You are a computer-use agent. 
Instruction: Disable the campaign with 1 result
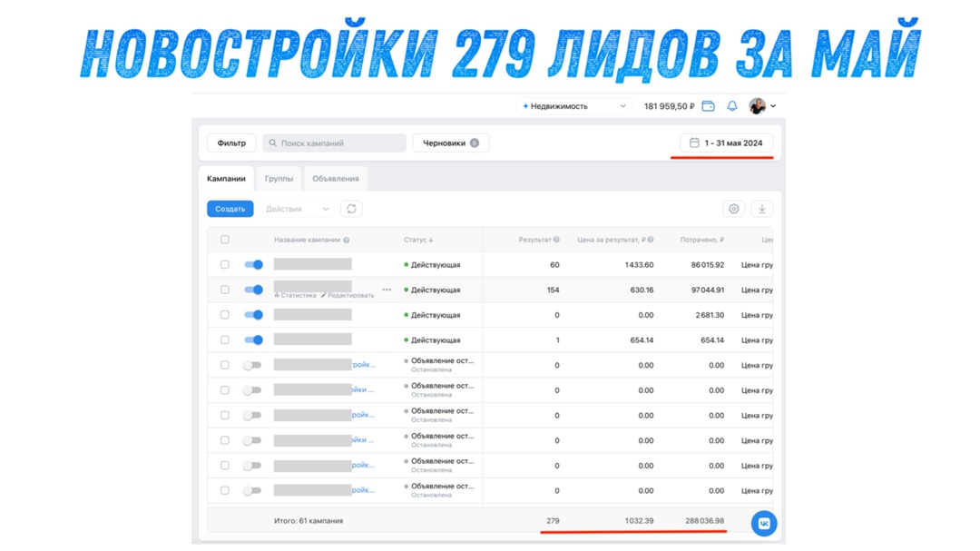point(253,339)
